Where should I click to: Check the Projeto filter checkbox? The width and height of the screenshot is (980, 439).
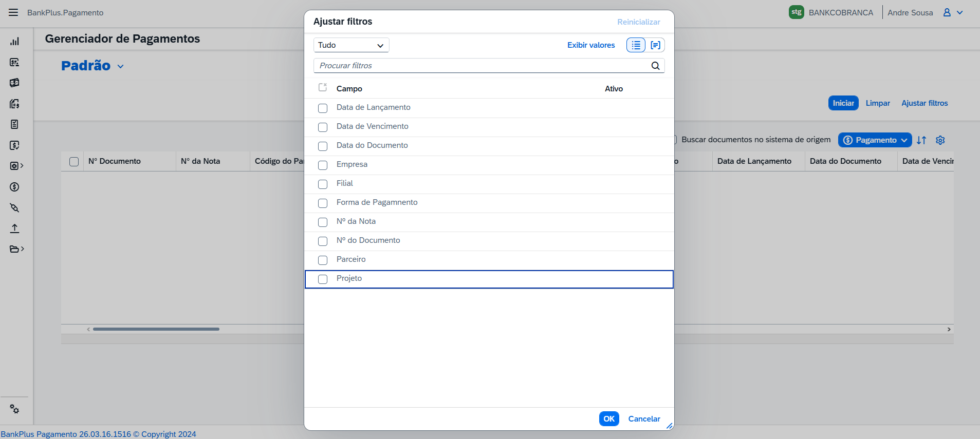click(x=323, y=279)
